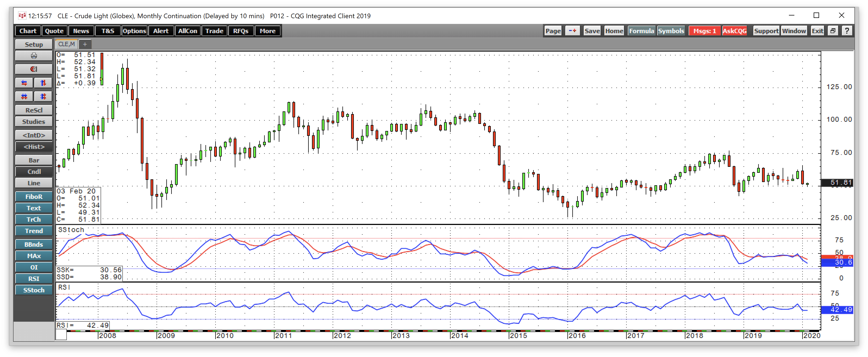Image resolution: width=868 pixels, height=357 pixels.
Task: Toggle the BBnds study
Action: click(34, 245)
